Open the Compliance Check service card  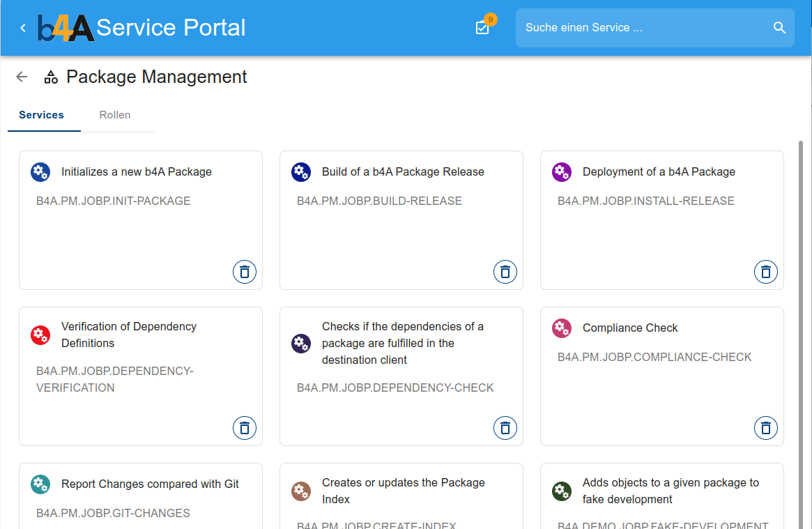point(630,328)
